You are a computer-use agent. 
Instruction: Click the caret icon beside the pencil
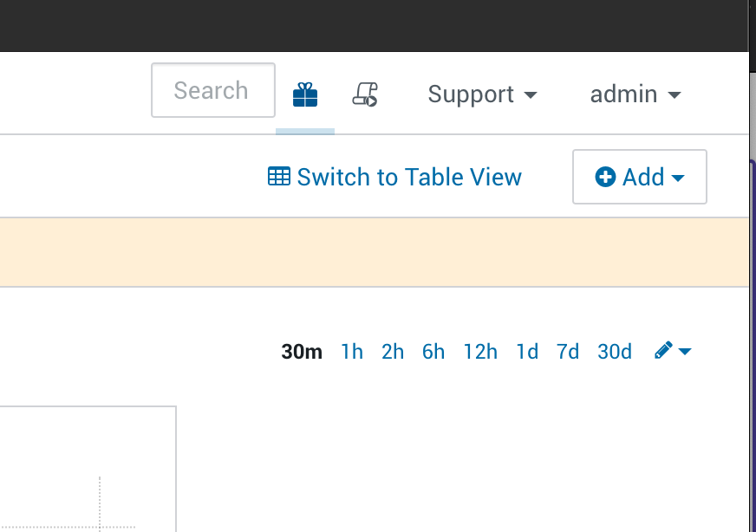point(684,352)
